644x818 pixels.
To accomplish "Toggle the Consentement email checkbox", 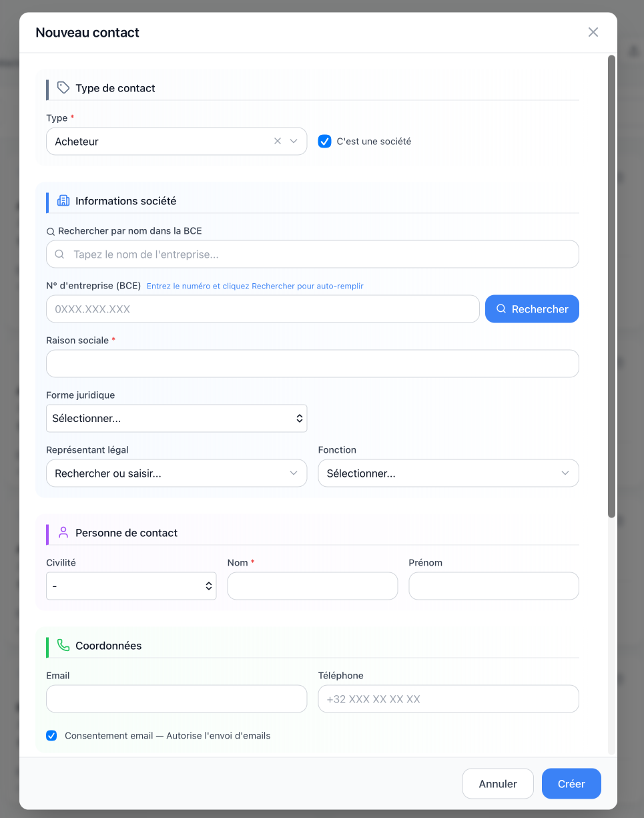I will pyautogui.click(x=51, y=736).
